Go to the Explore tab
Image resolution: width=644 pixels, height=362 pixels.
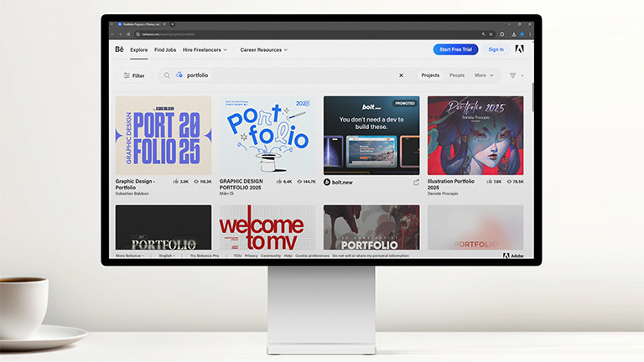coord(139,49)
